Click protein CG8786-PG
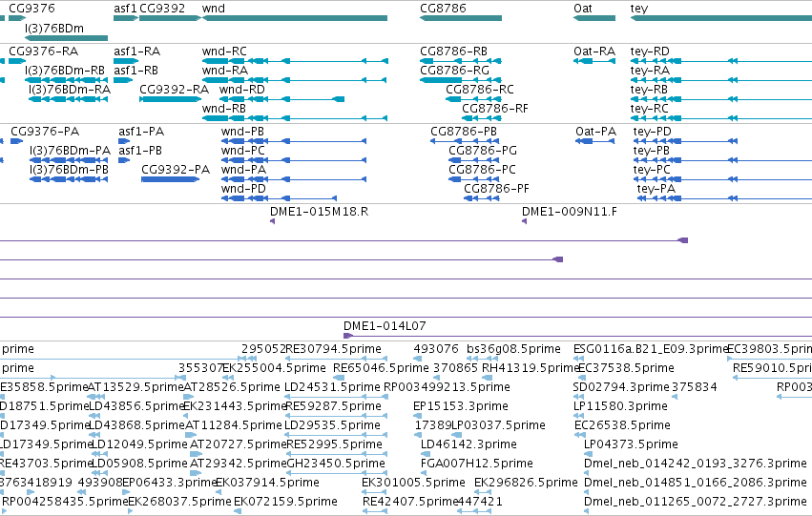812x516 pixels. (483, 151)
